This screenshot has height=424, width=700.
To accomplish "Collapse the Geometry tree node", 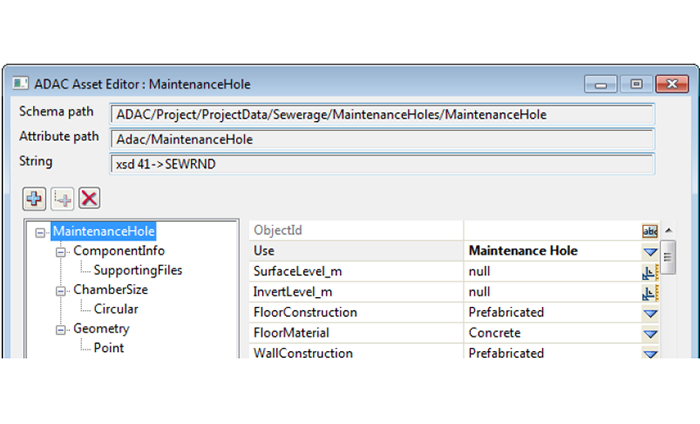I will [x=61, y=330].
